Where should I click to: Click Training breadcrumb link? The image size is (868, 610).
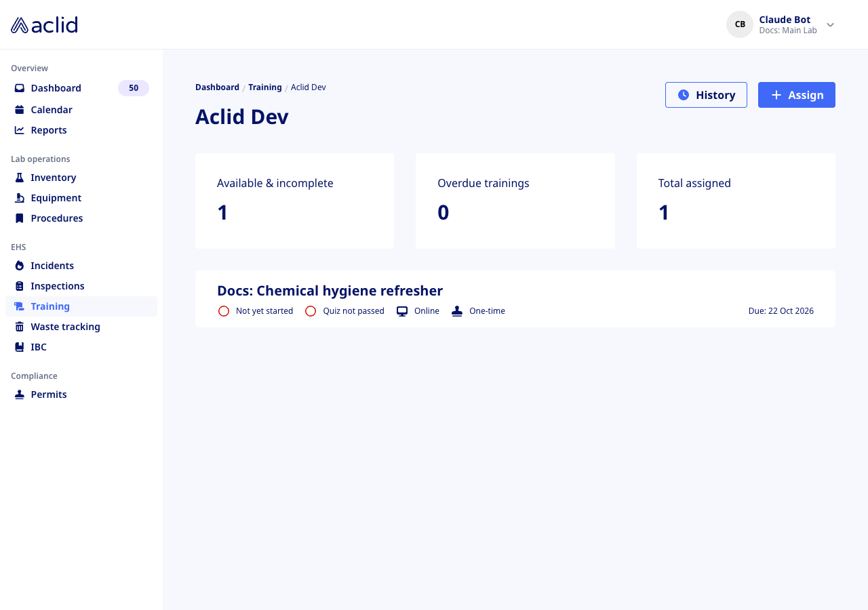pos(265,87)
